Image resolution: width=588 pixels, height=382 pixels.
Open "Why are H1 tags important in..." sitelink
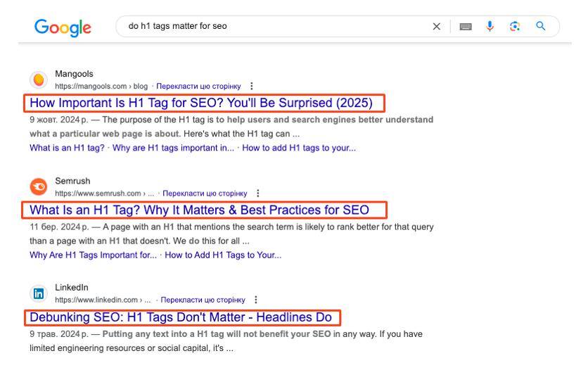point(173,148)
